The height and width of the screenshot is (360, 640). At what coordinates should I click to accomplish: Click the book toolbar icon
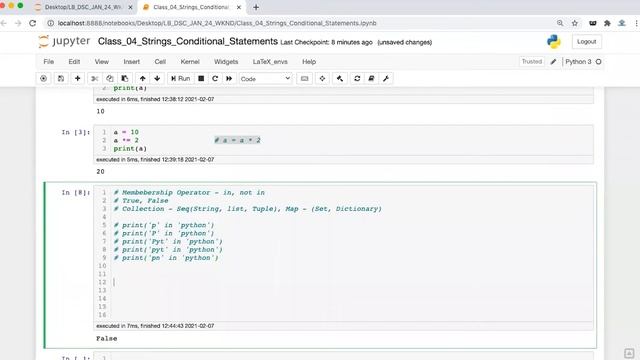tap(371, 78)
